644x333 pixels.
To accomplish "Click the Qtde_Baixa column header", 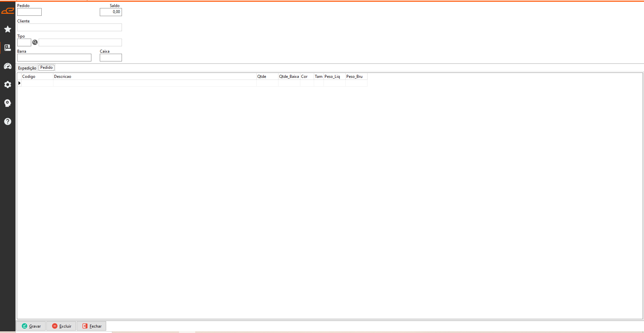I will 289,77.
